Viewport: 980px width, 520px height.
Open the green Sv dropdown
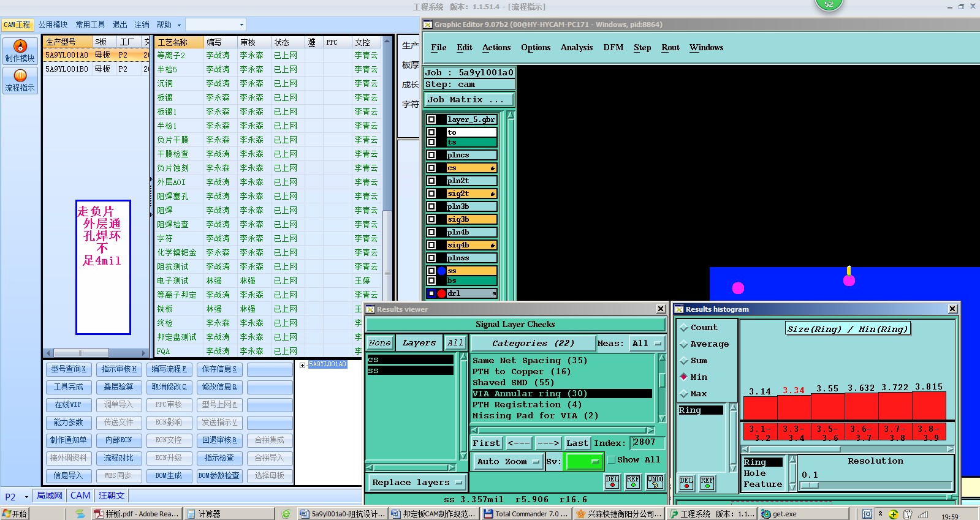(585, 462)
